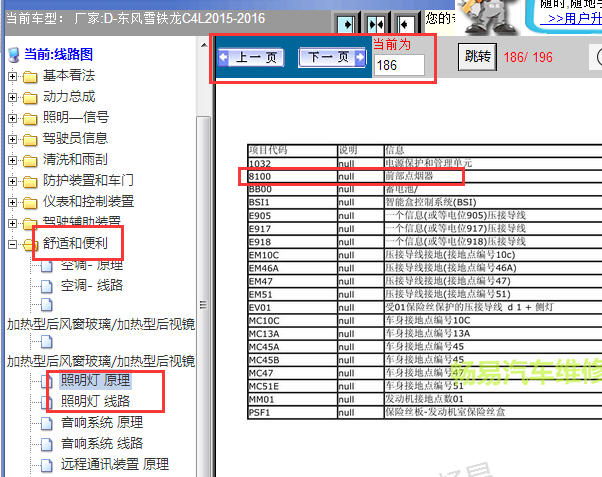Click the page icon beside 远程通讯装置 原理
The height and width of the screenshot is (477, 602).
click(47, 465)
